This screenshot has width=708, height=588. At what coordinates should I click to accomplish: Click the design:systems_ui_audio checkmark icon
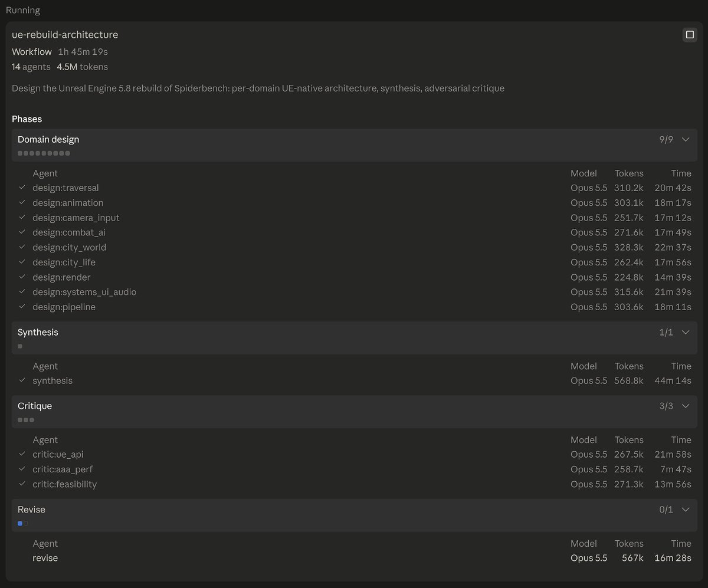[22, 292]
